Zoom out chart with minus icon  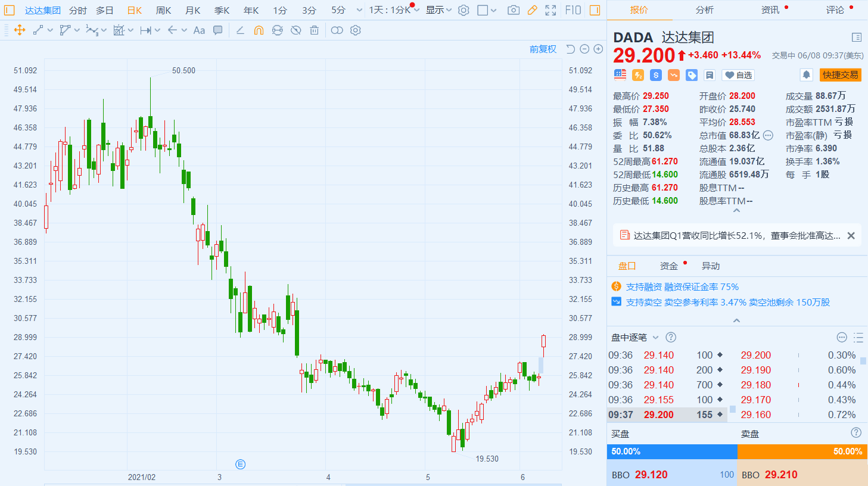[x=584, y=49]
